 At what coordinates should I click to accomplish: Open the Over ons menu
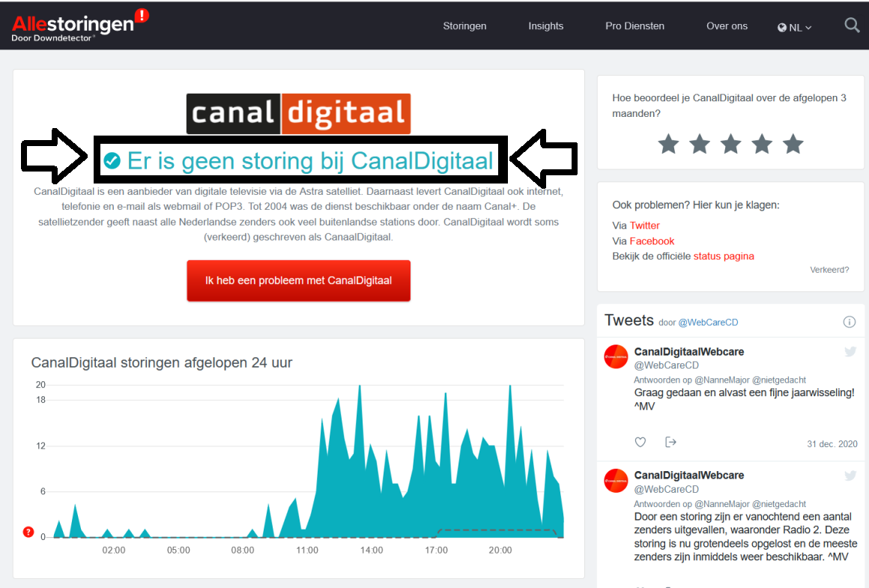point(727,26)
